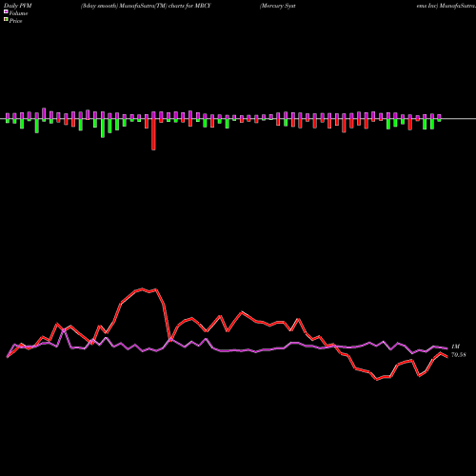Select the Price legend label

pyautogui.click(x=15, y=21)
